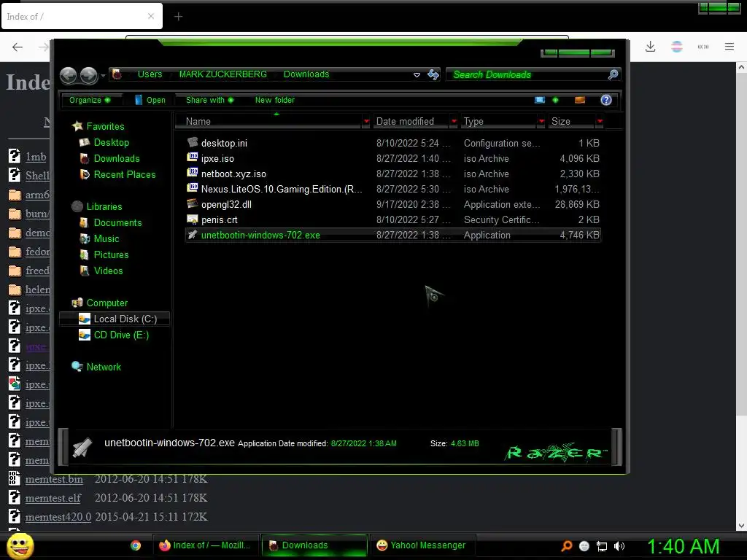Click the Users segment in the address bar
The width and height of the screenshot is (747, 560).
[150, 74]
